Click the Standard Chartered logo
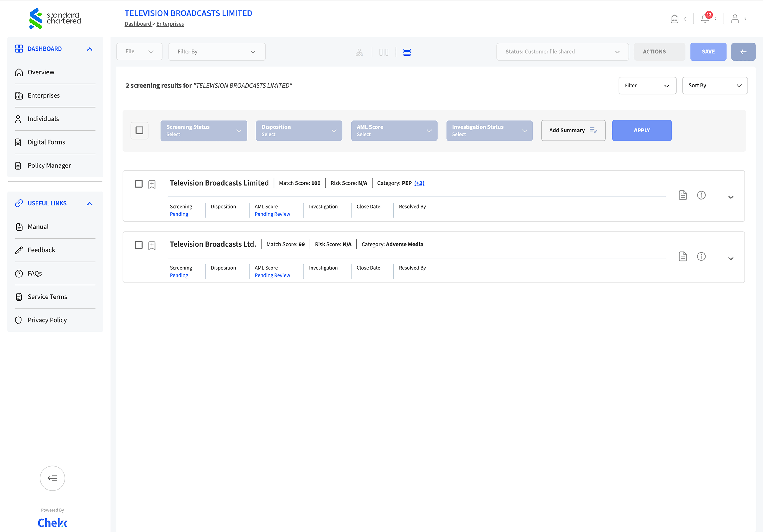This screenshot has width=763, height=532. tap(55, 18)
